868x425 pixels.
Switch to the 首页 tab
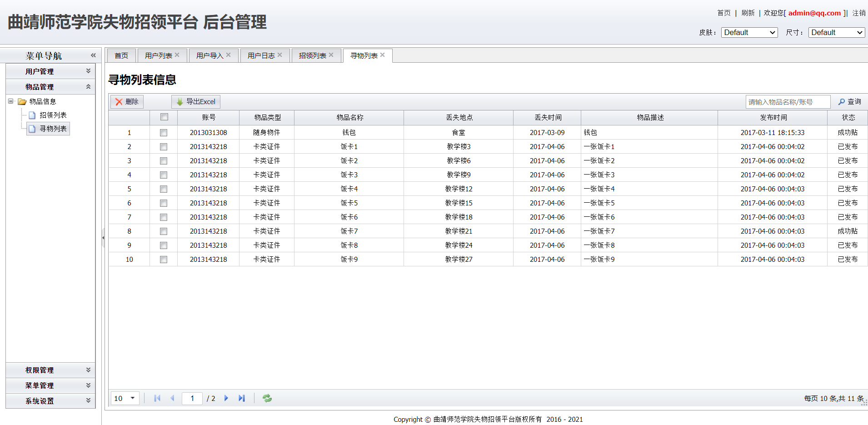pos(121,55)
